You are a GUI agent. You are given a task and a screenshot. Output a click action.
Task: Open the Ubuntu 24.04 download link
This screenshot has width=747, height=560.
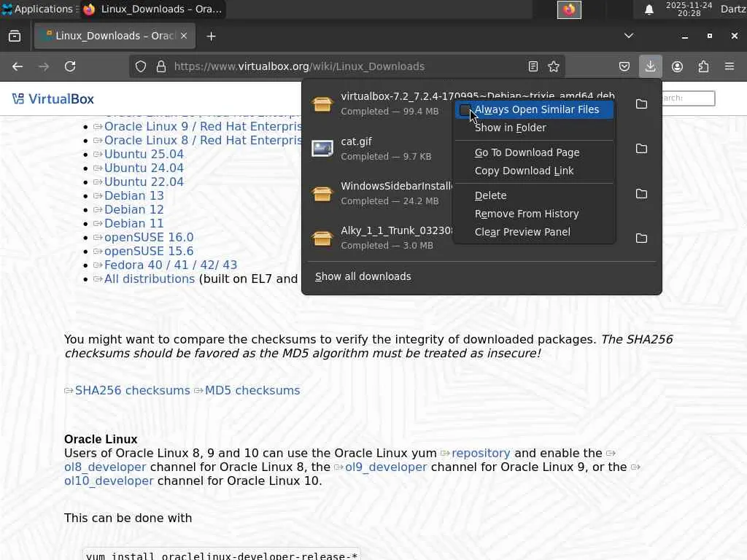click(x=144, y=168)
